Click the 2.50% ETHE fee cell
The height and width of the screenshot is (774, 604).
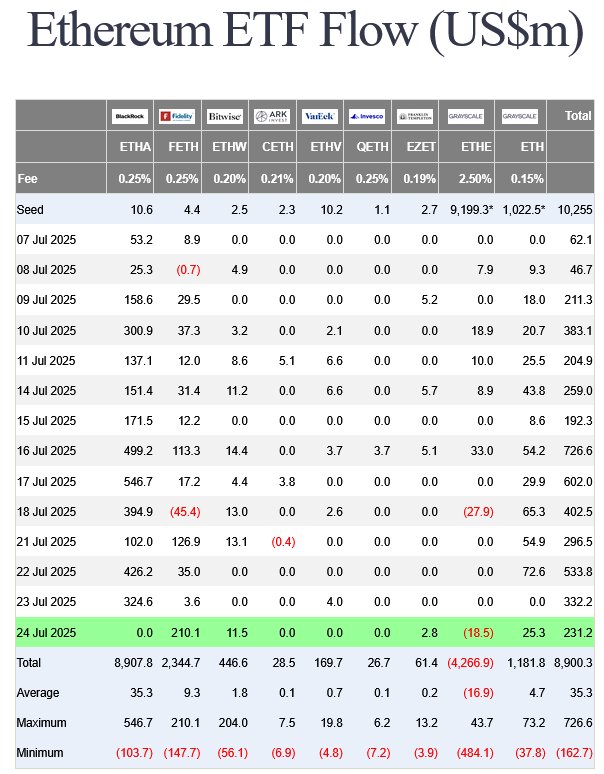coord(475,179)
